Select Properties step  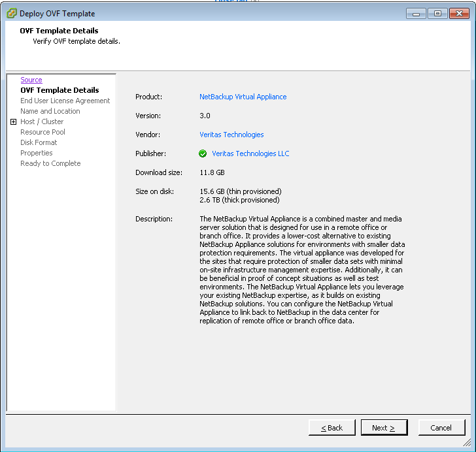(x=37, y=153)
